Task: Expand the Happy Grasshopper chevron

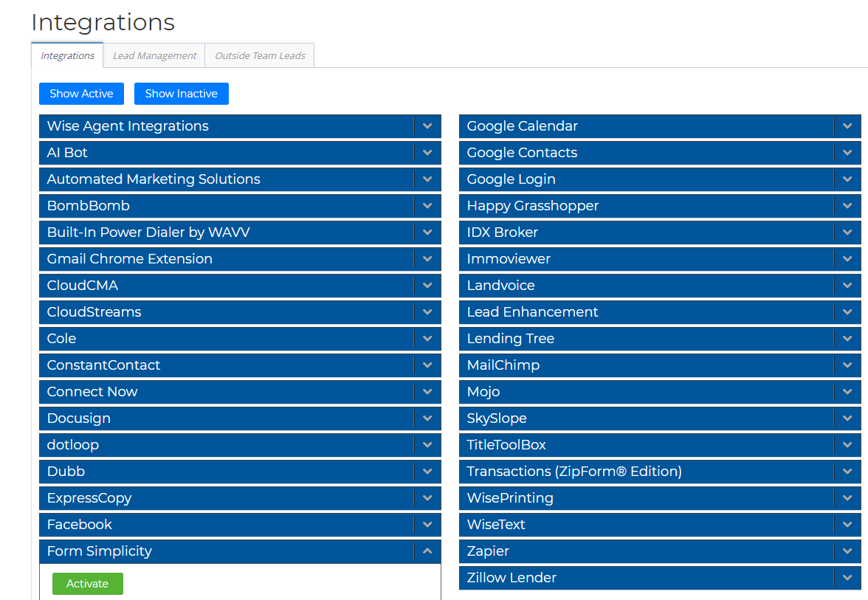Action: click(847, 205)
